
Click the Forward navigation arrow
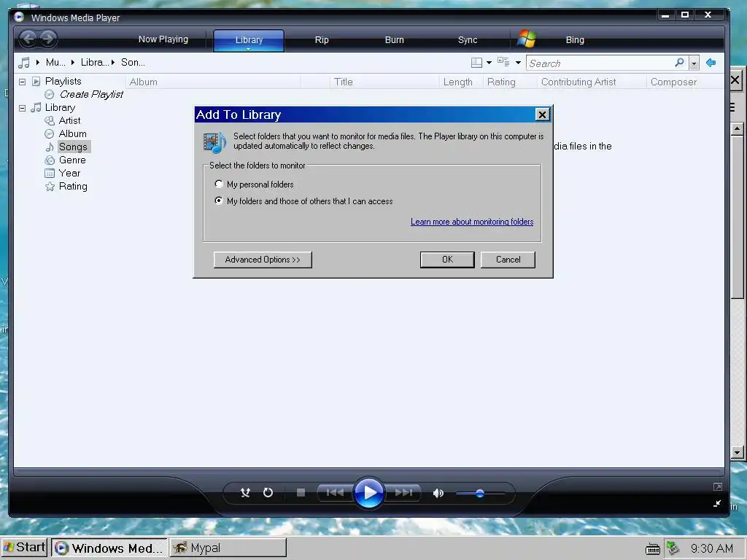[47, 39]
